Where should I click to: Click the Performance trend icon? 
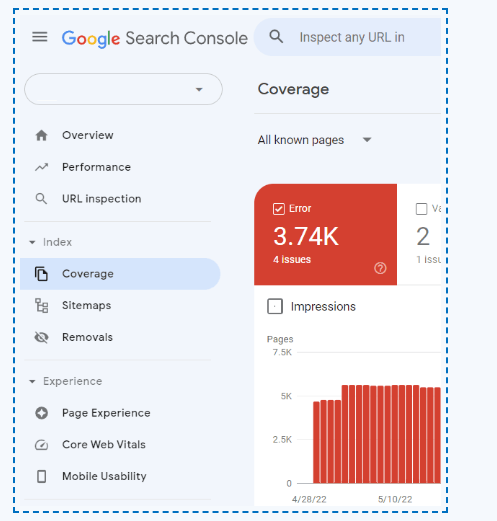click(41, 167)
